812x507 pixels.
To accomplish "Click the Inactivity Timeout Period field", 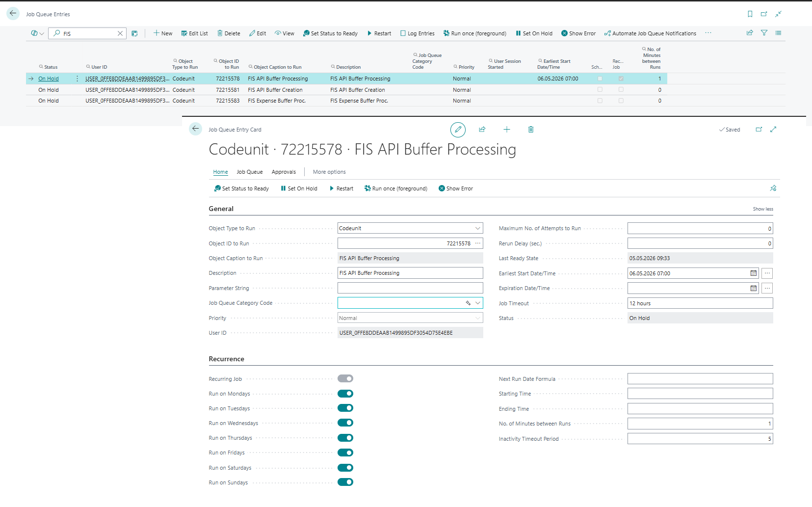I will pos(700,439).
